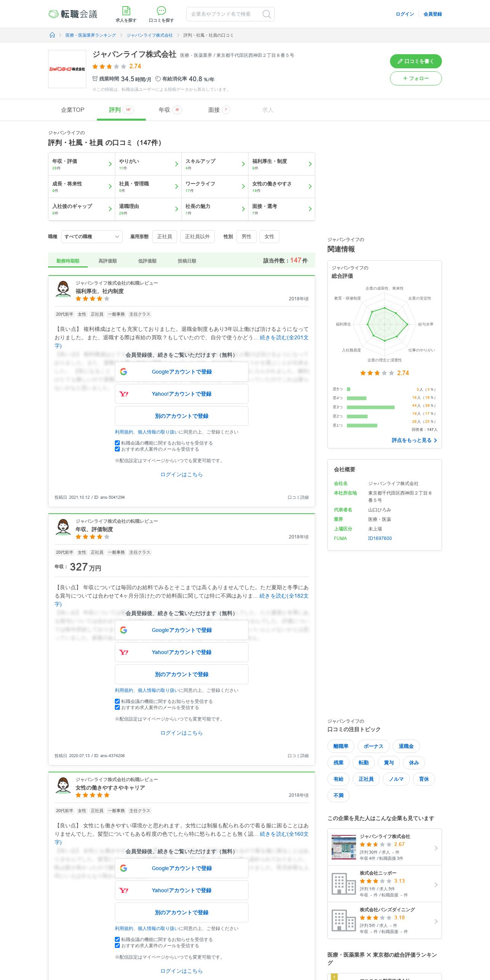Viewport: 490px width, 980px height.
Task: Expand ワークライフ category
Action: [215, 187]
